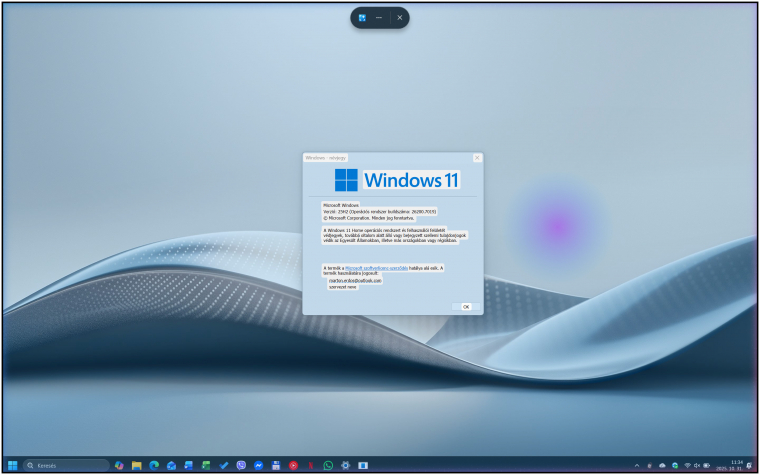The image size is (760, 475).
Task: Click the muted volume speaker icon
Action: (696, 465)
